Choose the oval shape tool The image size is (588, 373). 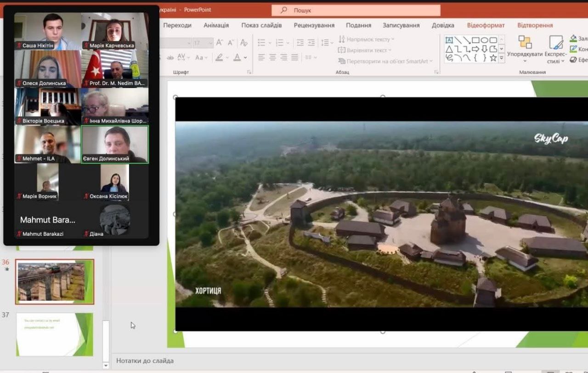[x=484, y=40]
